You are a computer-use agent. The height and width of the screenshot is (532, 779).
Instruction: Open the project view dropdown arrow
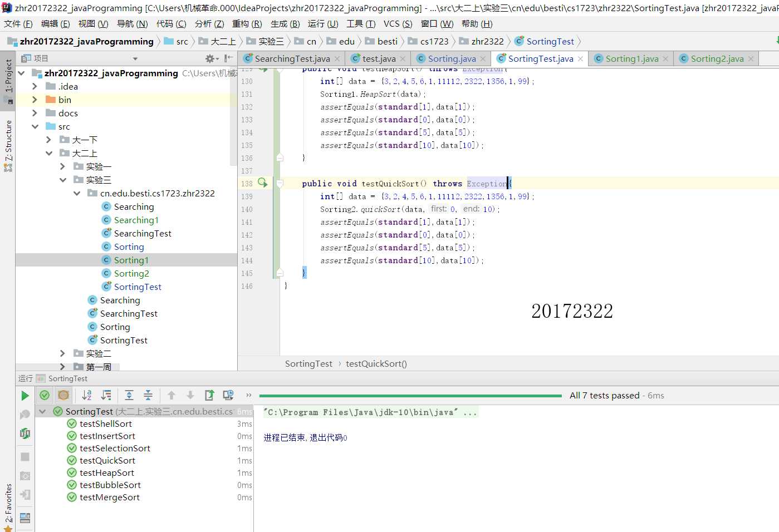(x=135, y=58)
